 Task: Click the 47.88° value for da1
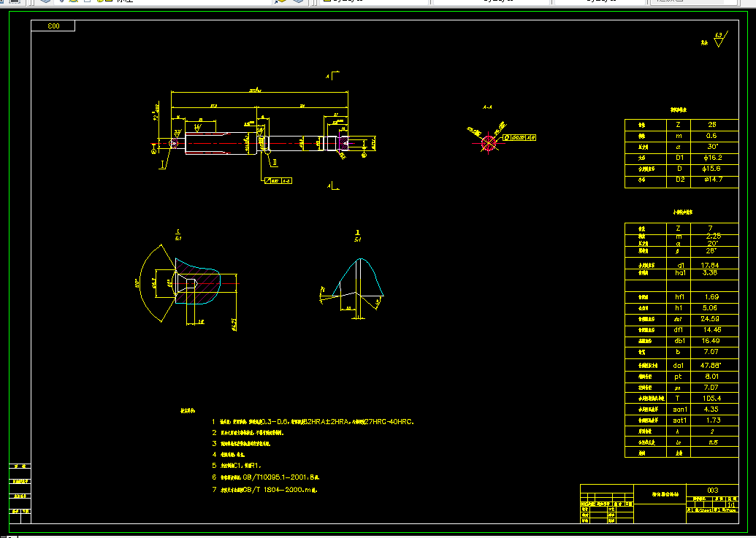(711, 366)
